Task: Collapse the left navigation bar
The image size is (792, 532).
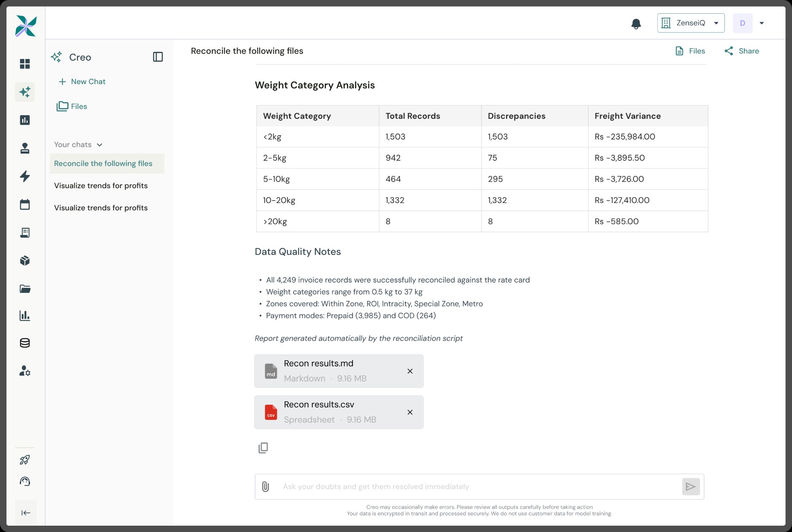Action: [x=26, y=513]
